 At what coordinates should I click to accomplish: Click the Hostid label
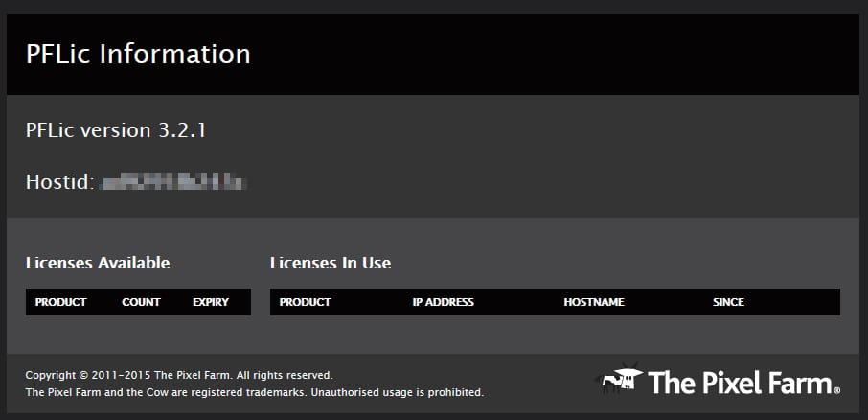pos(59,179)
